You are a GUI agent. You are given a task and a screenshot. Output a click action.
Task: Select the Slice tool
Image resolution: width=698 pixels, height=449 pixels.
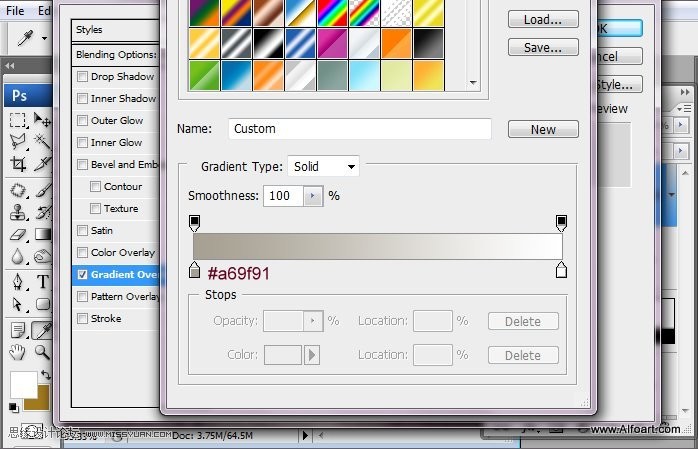tap(42, 164)
